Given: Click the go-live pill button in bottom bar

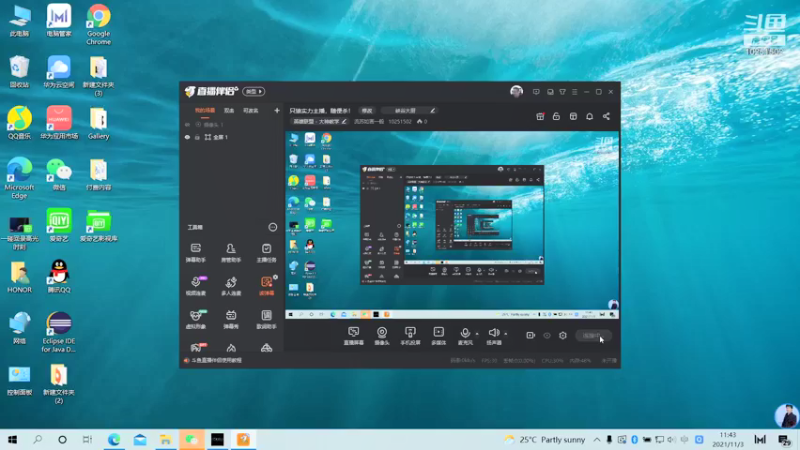Looking at the screenshot, I should tap(593, 336).
